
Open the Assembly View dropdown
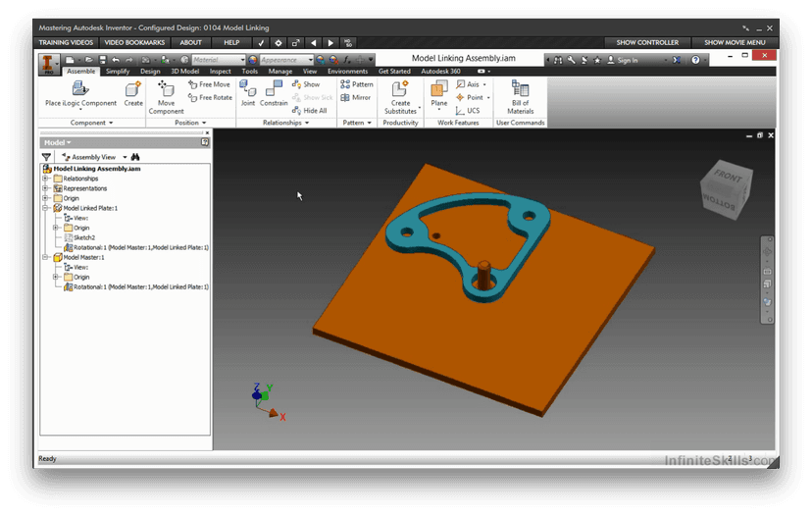point(125,157)
